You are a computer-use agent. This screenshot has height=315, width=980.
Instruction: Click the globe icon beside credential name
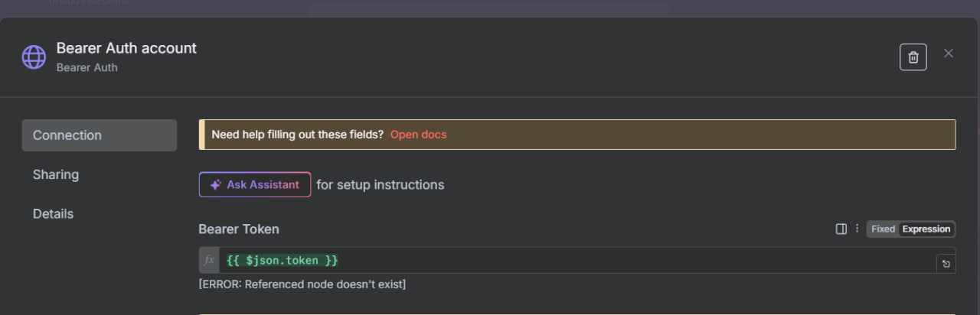point(34,57)
